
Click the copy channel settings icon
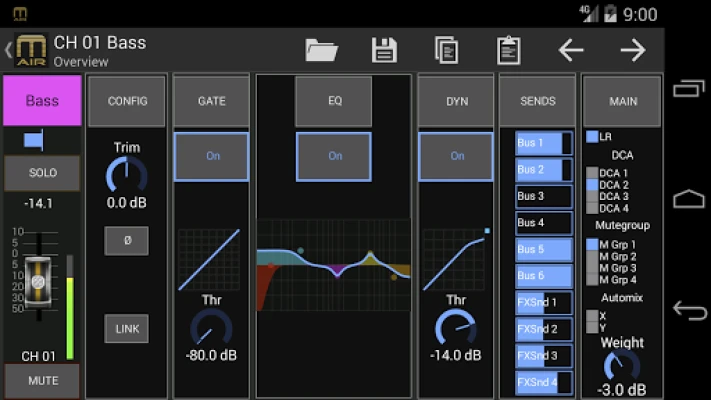click(446, 50)
